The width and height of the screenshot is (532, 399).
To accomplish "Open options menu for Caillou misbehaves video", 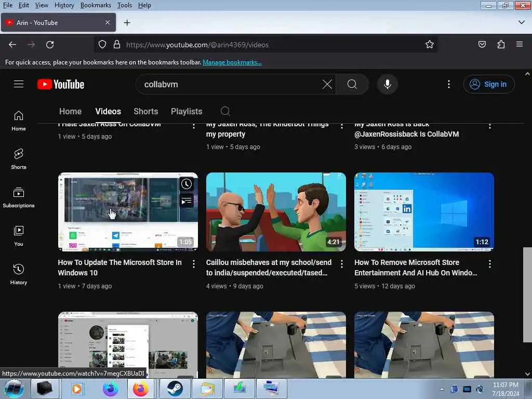I will 342,263.
